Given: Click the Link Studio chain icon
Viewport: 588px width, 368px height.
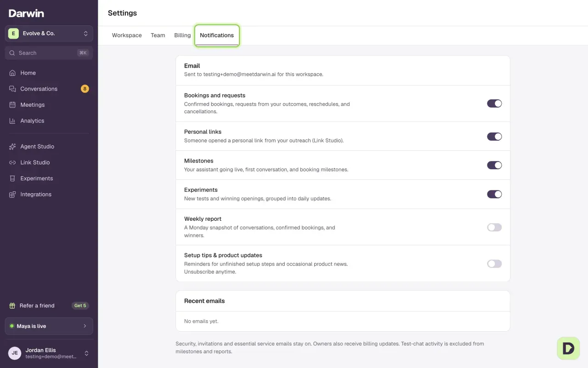Looking at the screenshot, I should point(12,162).
